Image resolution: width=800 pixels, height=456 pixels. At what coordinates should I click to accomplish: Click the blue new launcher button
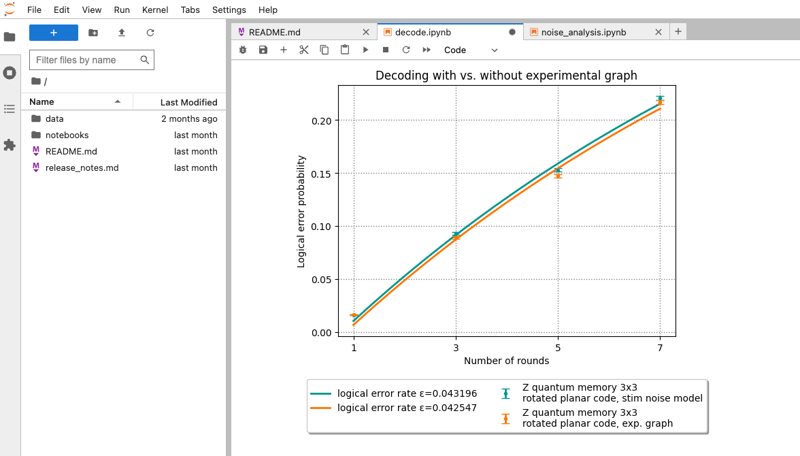pyautogui.click(x=54, y=33)
